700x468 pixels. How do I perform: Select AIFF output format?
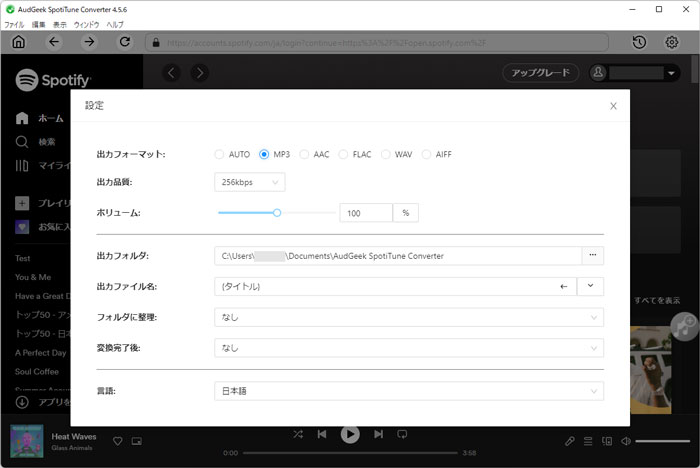tap(426, 155)
